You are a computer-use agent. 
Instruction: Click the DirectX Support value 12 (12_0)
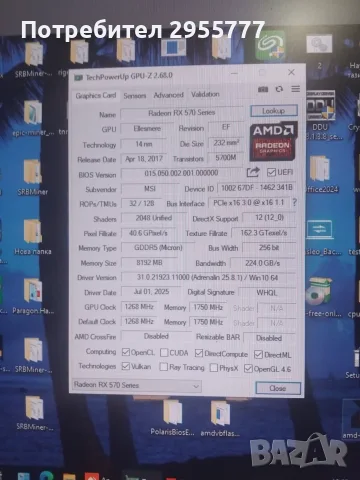click(269, 218)
